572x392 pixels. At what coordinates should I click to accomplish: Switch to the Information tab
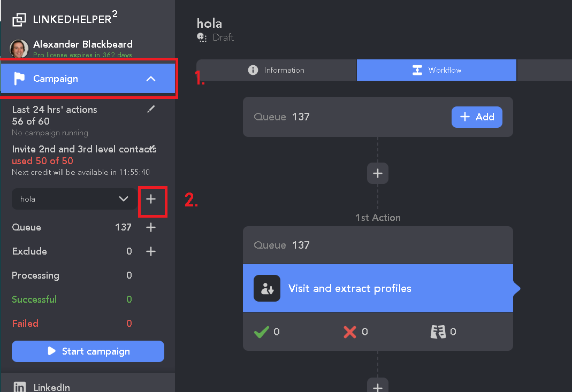(x=277, y=70)
